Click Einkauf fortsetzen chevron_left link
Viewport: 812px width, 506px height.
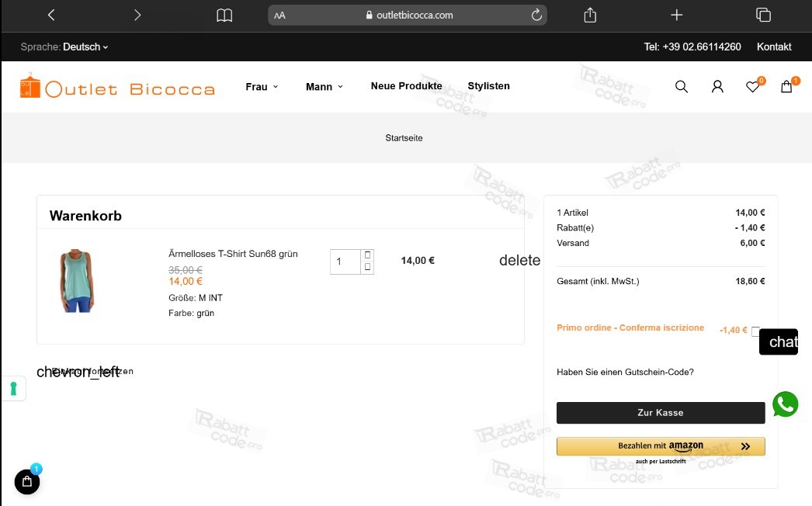(x=85, y=371)
